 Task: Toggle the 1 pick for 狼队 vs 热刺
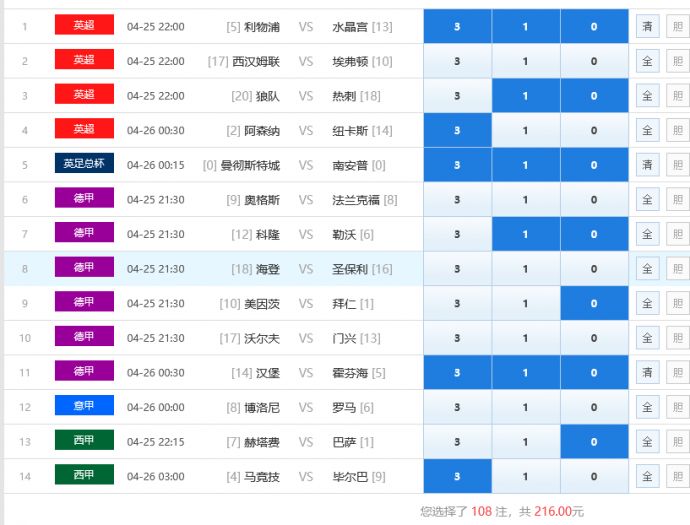tap(525, 96)
